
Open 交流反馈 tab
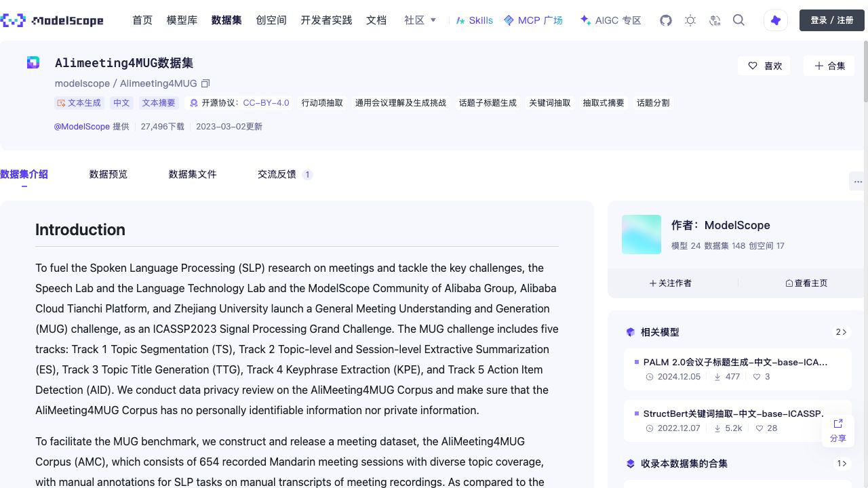(x=284, y=174)
